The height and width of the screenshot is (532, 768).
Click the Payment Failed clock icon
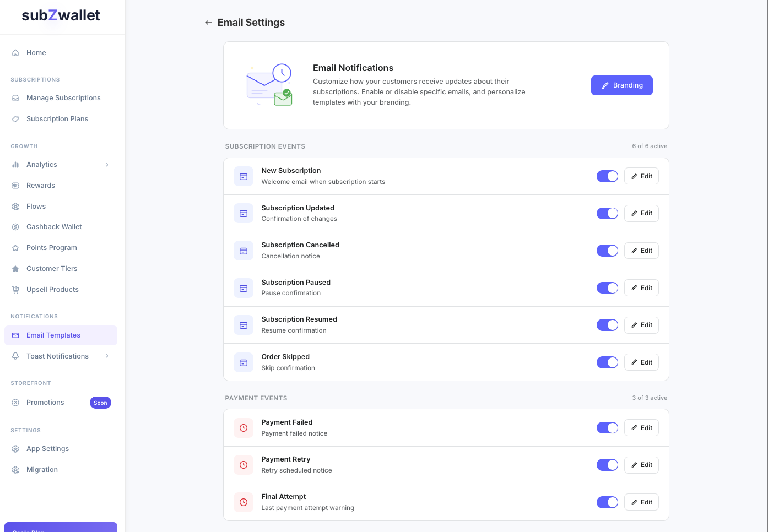click(244, 428)
